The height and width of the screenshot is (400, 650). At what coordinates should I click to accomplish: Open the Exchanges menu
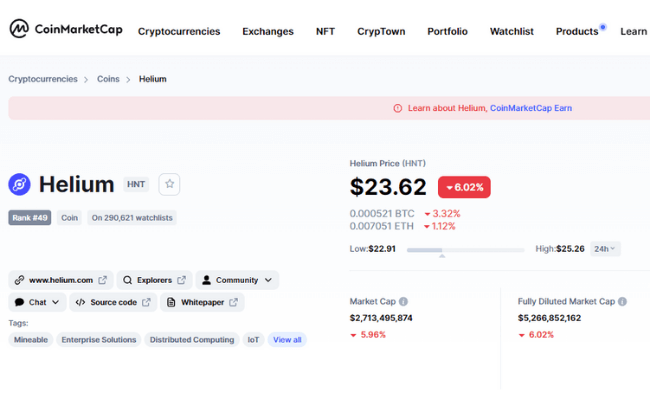tap(268, 32)
